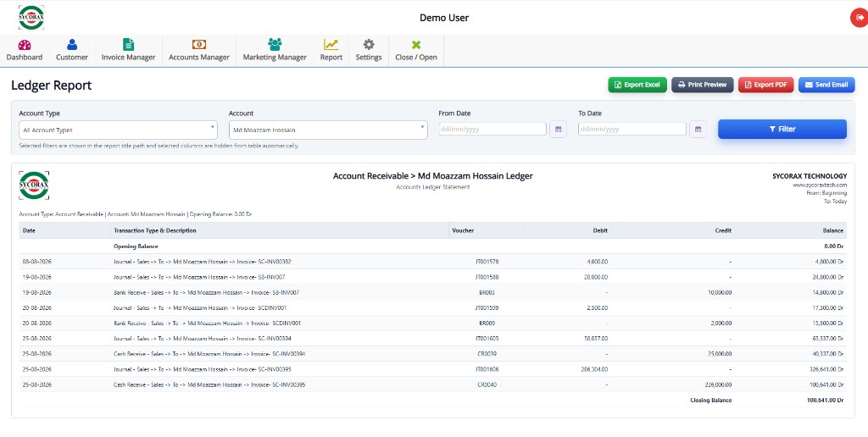Image resolution: width=868 pixels, height=437 pixels.
Task: Click the 'Accounts Ledger Statement' subtitle
Action: point(433,187)
